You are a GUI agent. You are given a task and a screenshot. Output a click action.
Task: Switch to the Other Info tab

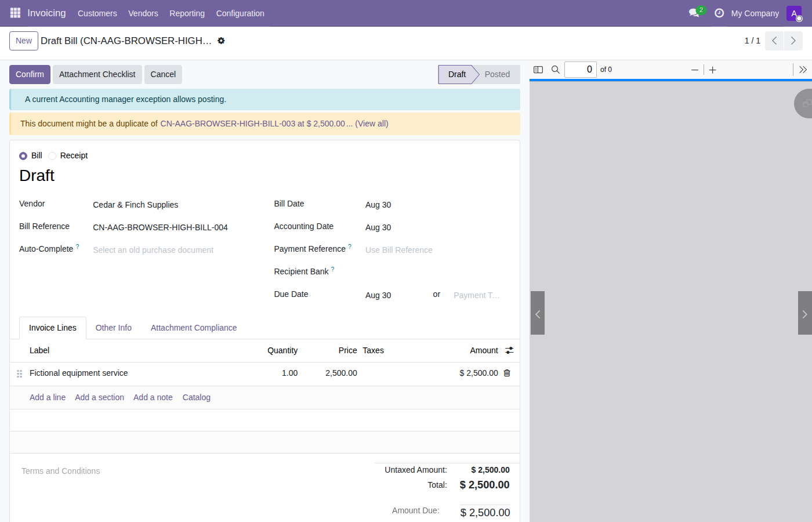click(x=114, y=328)
